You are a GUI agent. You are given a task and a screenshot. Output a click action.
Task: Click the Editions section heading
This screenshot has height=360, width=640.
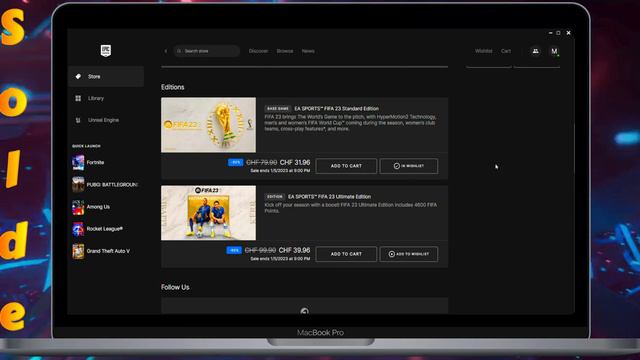coord(173,87)
